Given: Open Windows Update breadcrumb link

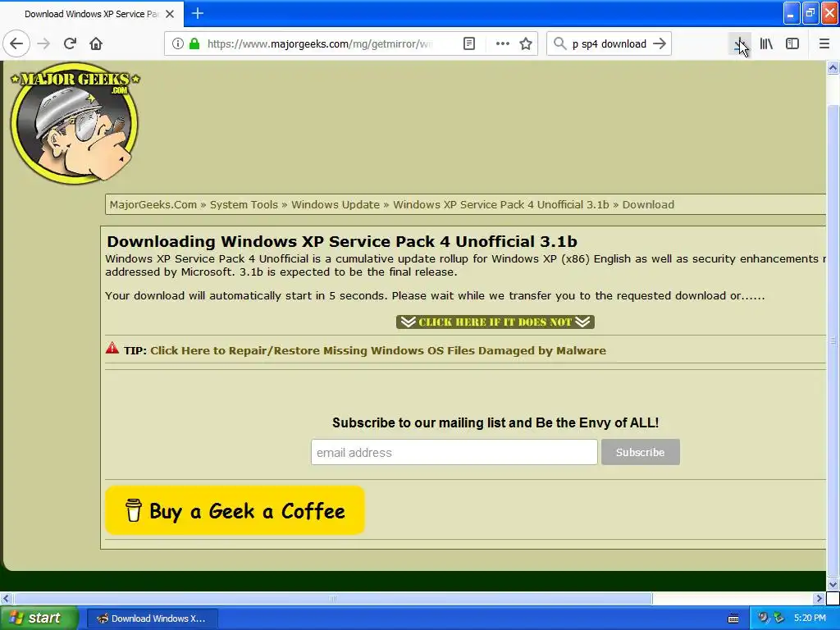Looking at the screenshot, I should pos(336,204).
